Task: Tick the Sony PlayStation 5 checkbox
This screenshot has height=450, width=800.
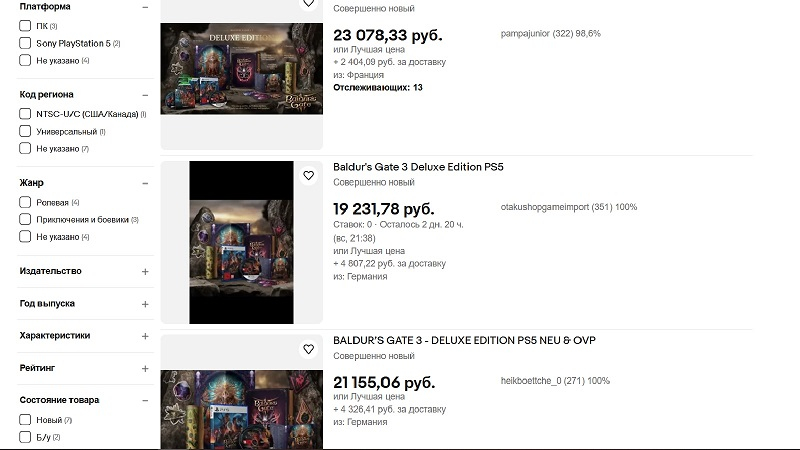Action: coord(25,43)
